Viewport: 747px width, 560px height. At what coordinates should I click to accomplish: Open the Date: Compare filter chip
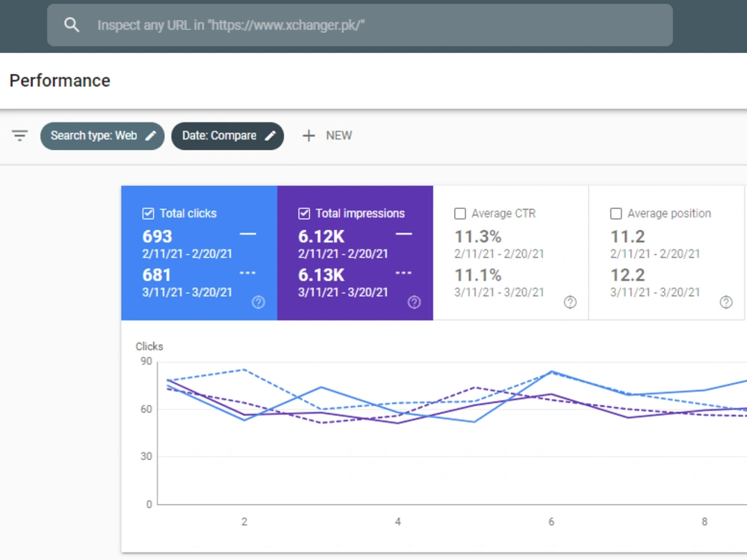tap(227, 136)
